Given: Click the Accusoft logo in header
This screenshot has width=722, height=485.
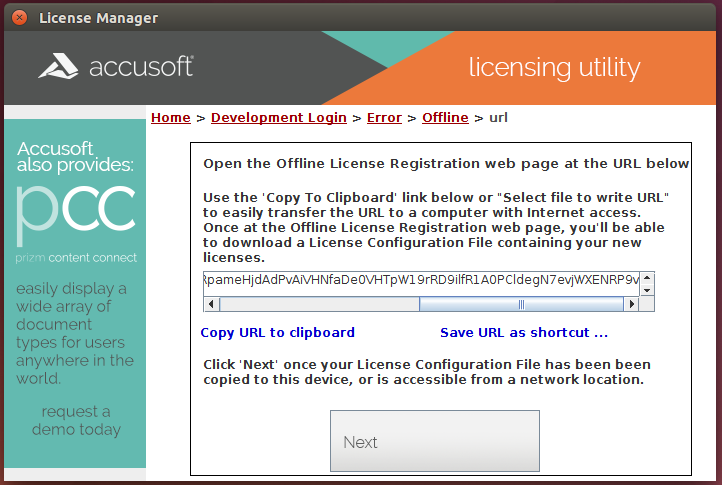Looking at the screenshot, I should tap(116, 67).
